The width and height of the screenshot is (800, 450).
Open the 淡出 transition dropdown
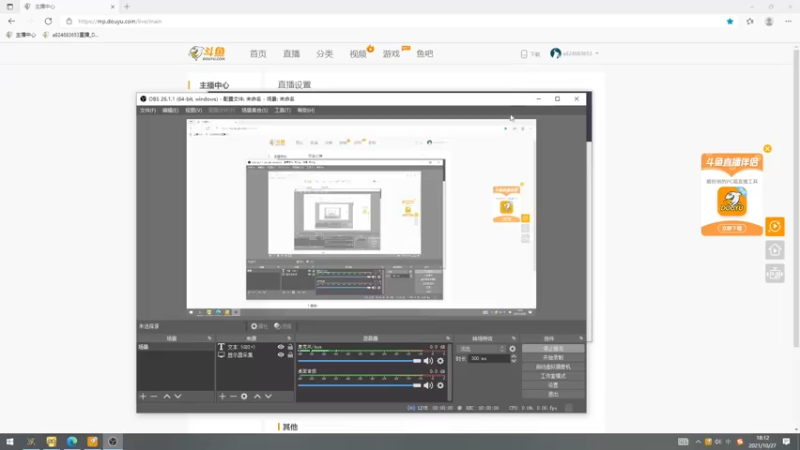[x=482, y=349]
